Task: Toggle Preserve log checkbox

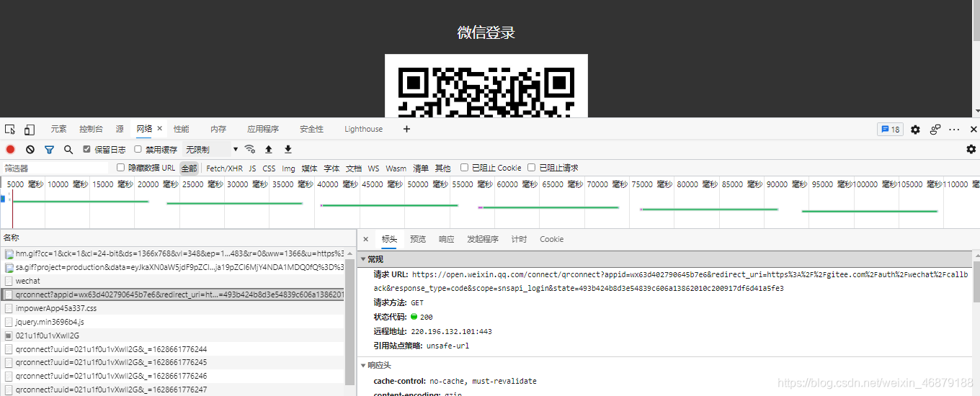Action: 87,150
